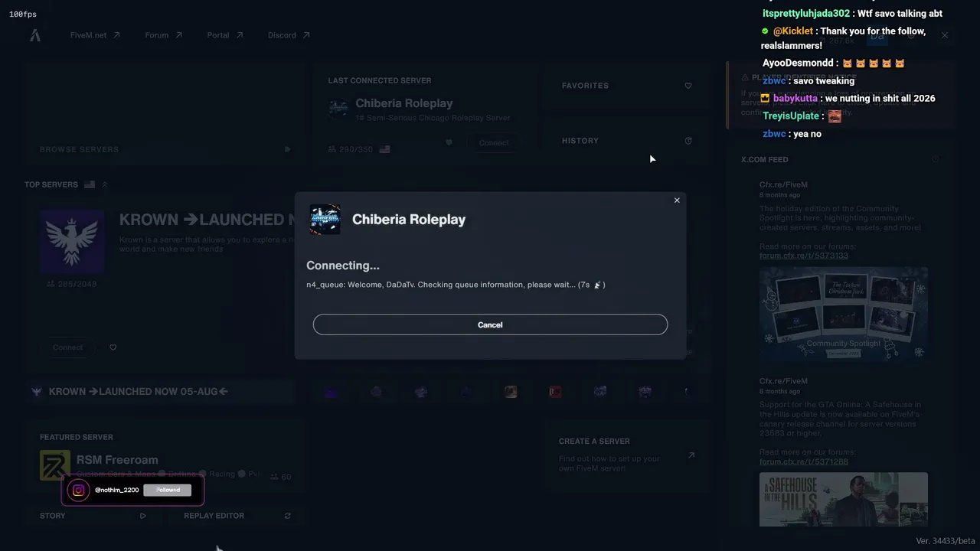The image size is (980, 551).
Task: Click the KROWN Launched server title
Action: click(207, 220)
